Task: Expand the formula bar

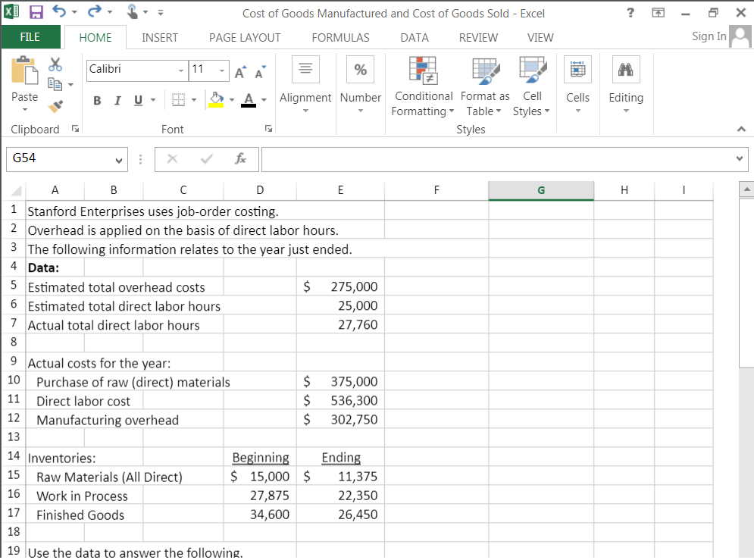Action: pyautogui.click(x=740, y=158)
